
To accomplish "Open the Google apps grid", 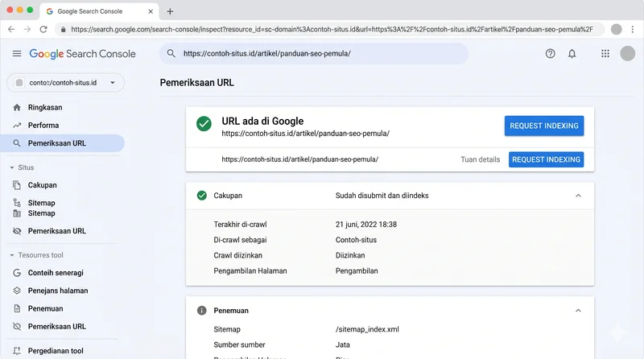I will pyautogui.click(x=605, y=53).
